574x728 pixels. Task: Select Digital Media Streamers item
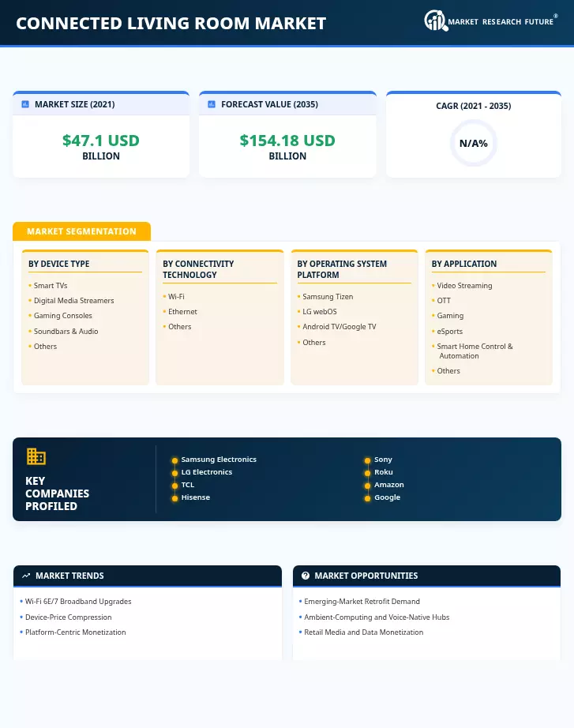73,300
